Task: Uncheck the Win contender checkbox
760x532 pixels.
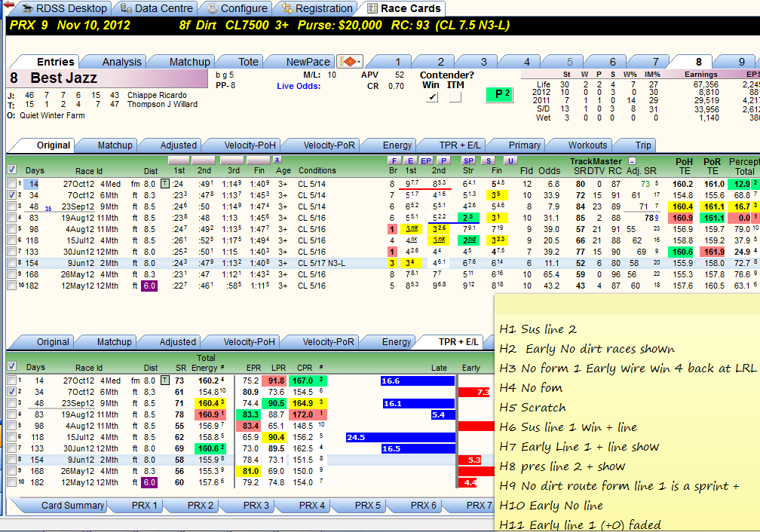Action: (432, 97)
